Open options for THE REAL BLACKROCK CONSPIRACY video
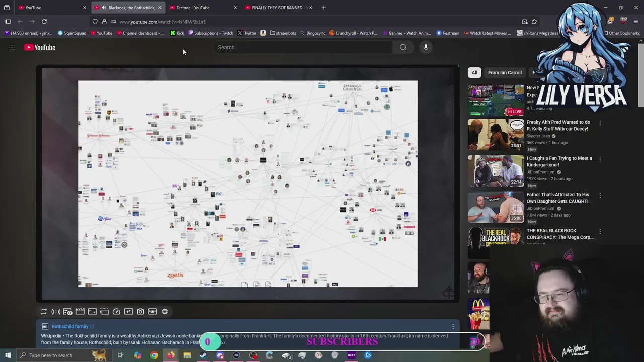This screenshot has height=362, width=644. 600,231
